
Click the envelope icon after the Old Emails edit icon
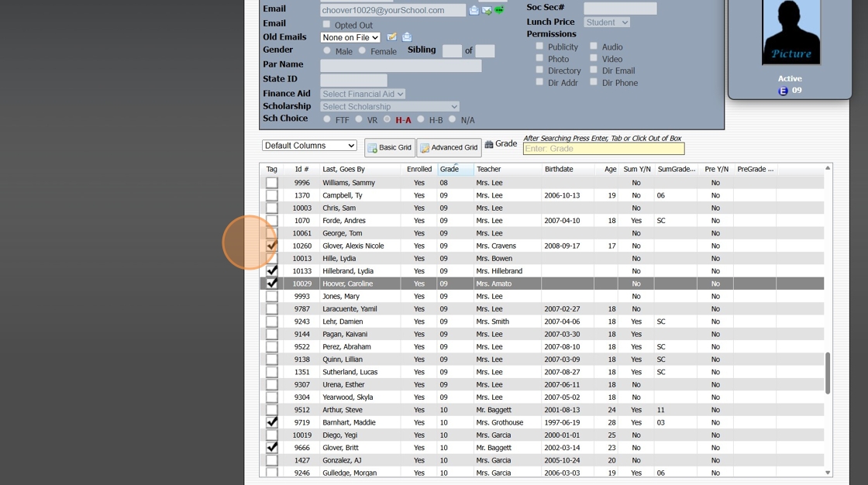point(407,37)
